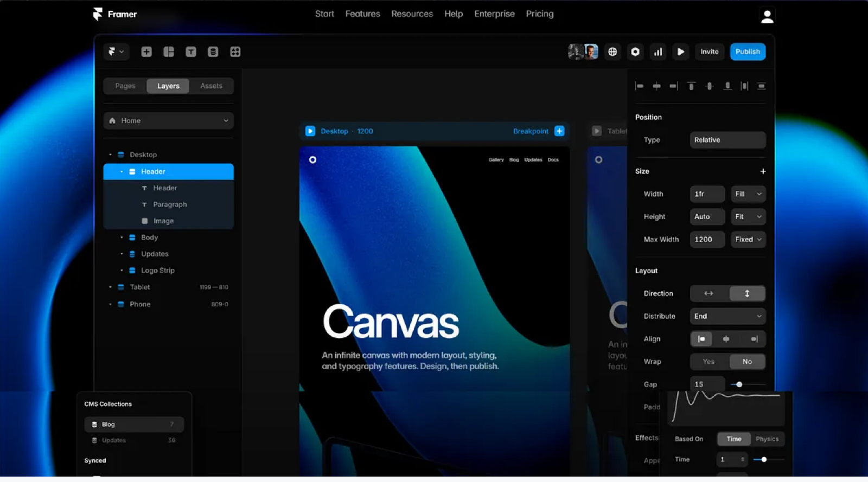
Task: Click the collaborator avatars in the toolbar
Action: (583, 52)
